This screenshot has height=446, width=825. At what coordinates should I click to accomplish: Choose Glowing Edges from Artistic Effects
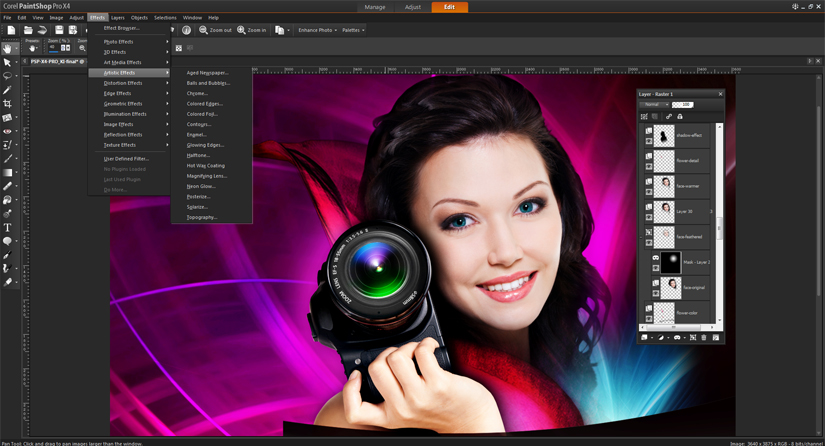point(205,145)
